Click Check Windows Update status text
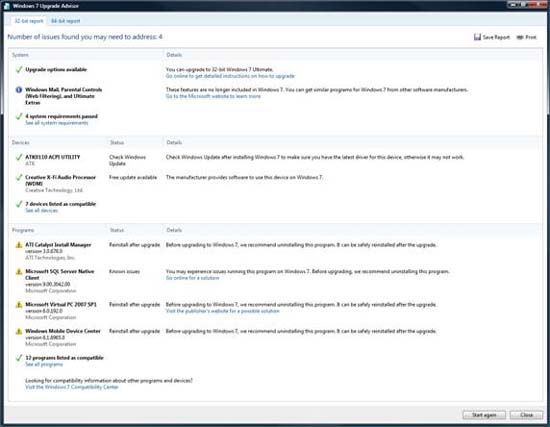 (127, 160)
